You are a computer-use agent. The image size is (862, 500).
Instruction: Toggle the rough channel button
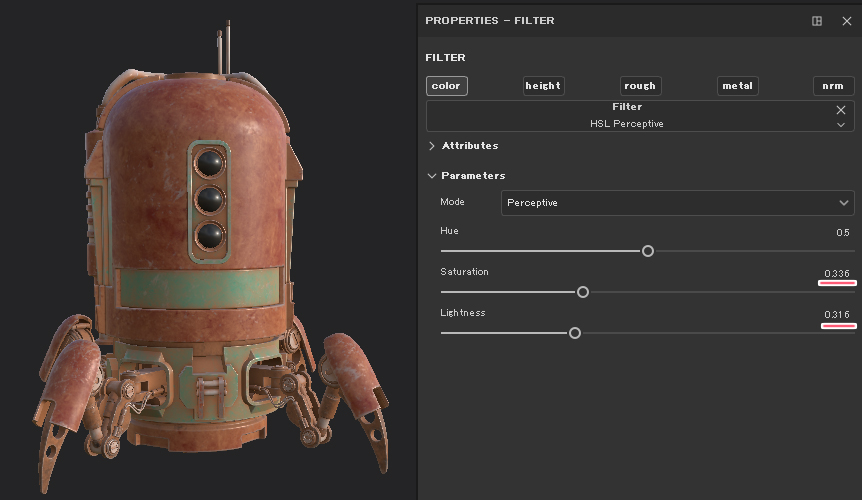pos(640,86)
